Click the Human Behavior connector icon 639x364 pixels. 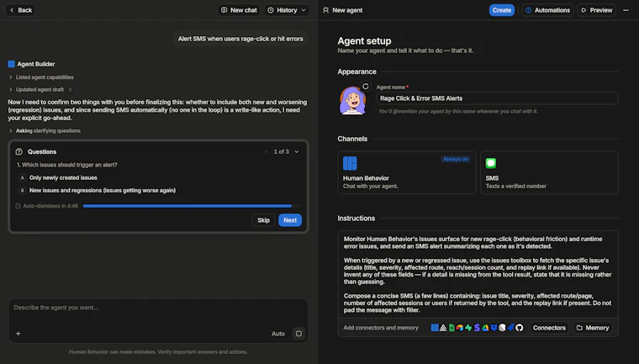click(x=435, y=328)
